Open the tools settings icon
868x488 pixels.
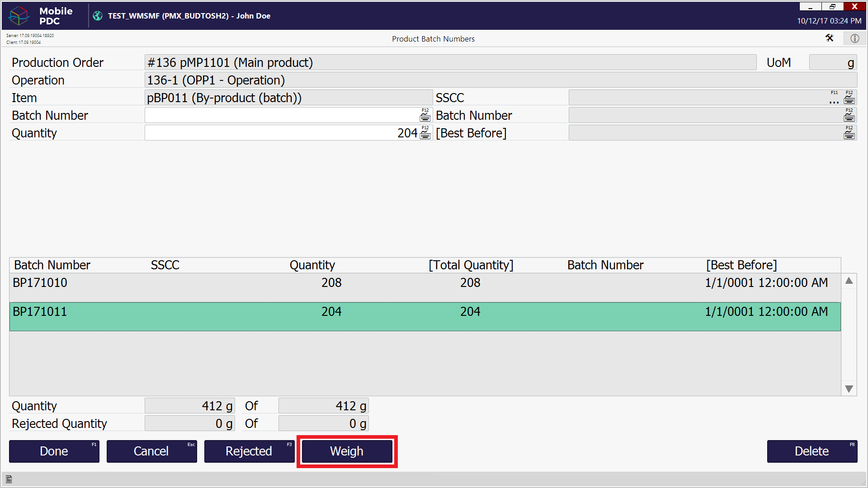[x=829, y=38]
